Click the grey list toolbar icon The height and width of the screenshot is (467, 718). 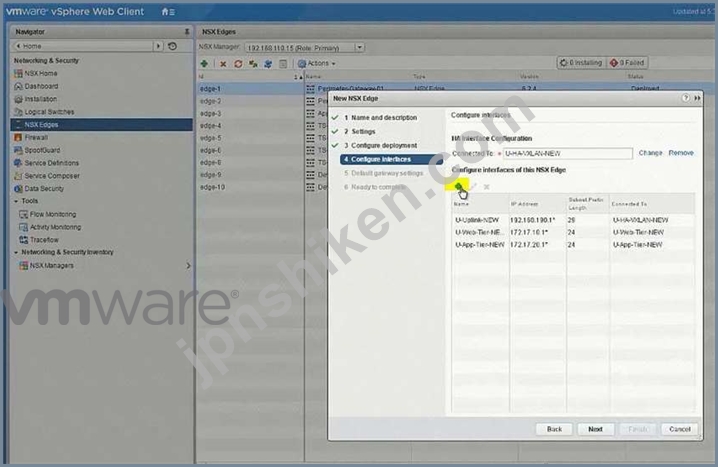[283, 64]
